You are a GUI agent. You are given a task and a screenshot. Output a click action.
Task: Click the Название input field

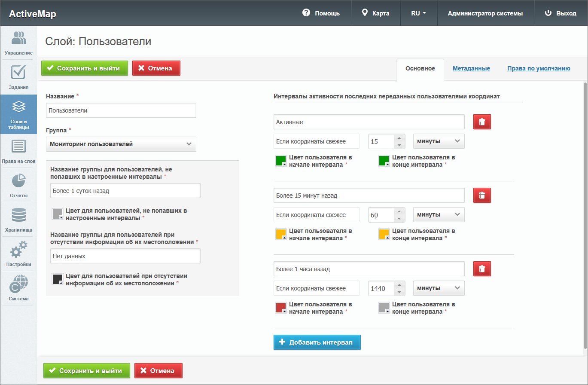(x=121, y=110)
